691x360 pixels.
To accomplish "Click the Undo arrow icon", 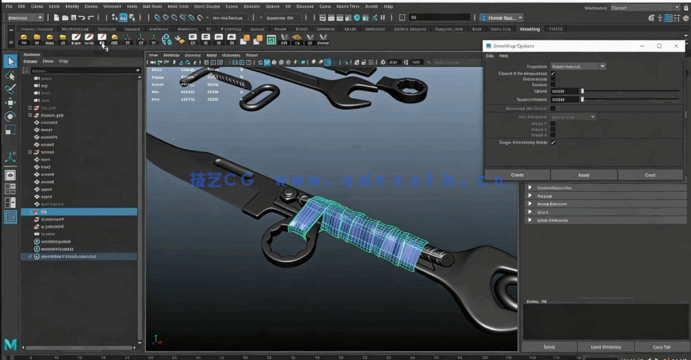I will (82, 18).
